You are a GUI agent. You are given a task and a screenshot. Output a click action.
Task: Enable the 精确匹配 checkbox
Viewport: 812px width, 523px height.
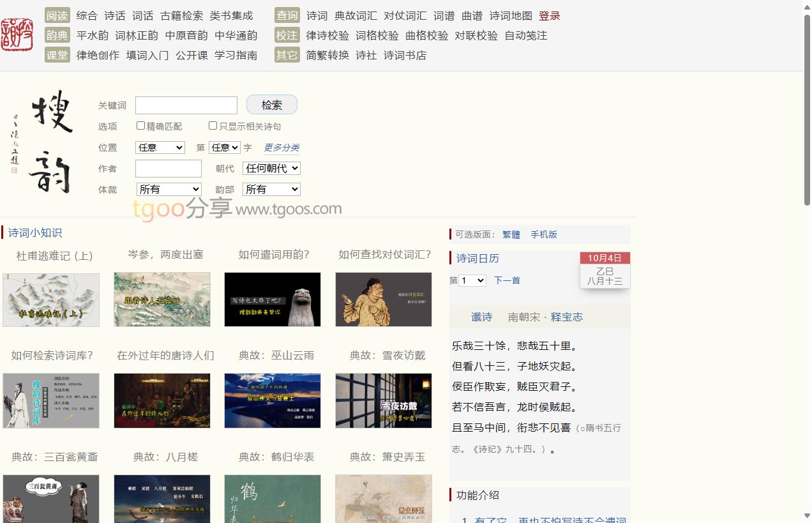point(141,126)
